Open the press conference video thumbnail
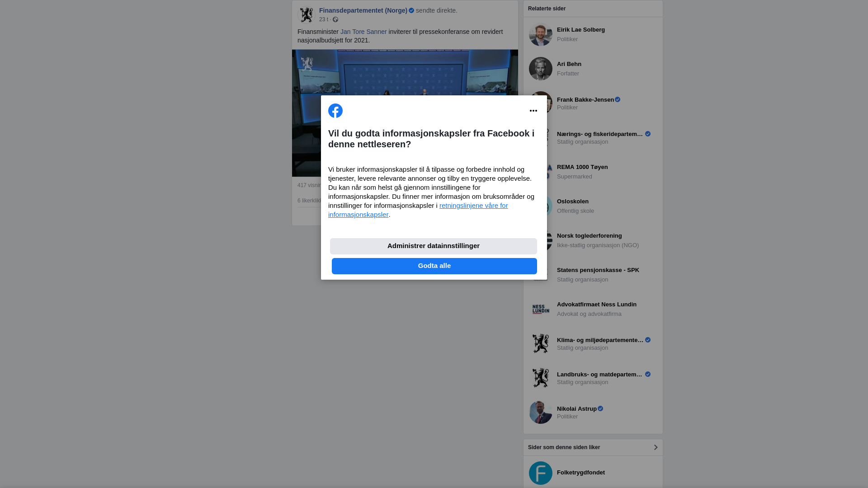This screenshot has width=868, height=488. click(405, 72)
